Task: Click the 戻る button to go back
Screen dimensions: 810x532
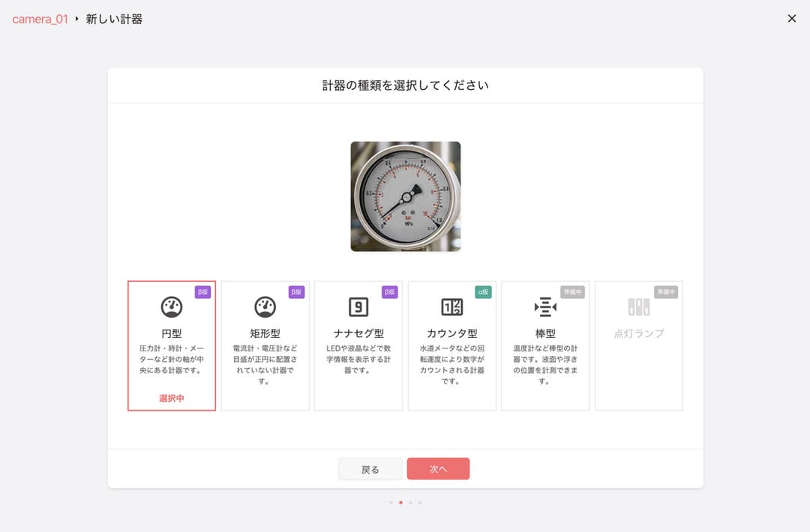Action: 370,468
